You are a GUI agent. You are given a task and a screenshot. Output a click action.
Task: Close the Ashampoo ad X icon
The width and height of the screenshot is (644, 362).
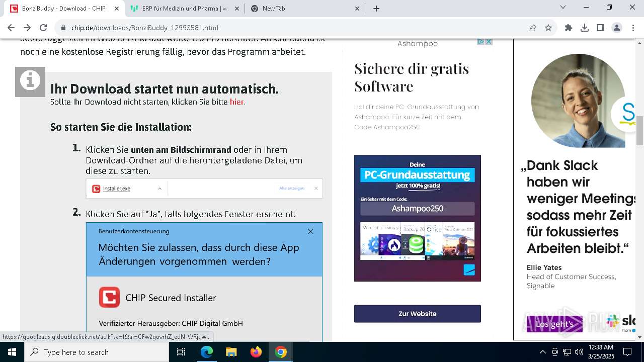click(489, 42)
